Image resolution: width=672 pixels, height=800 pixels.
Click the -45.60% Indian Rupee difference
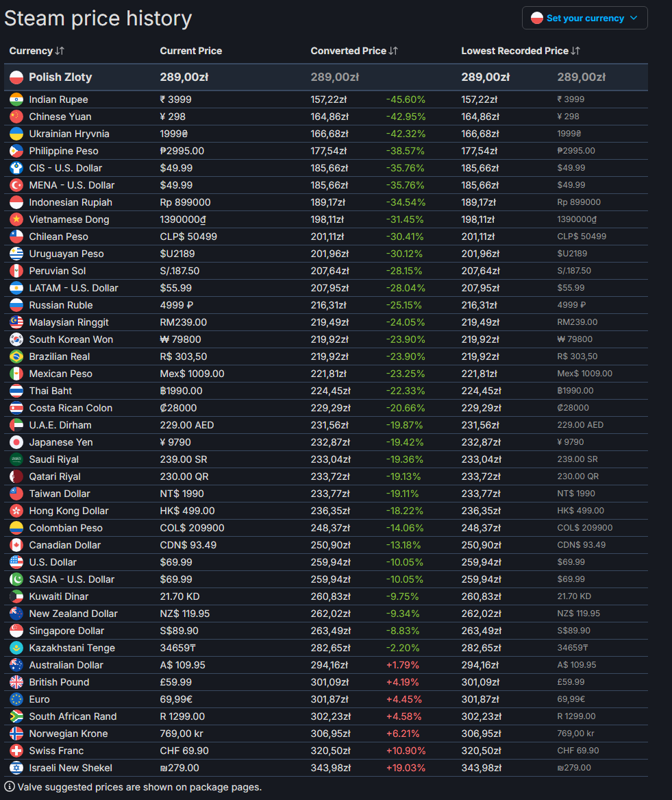click(406, 99)
